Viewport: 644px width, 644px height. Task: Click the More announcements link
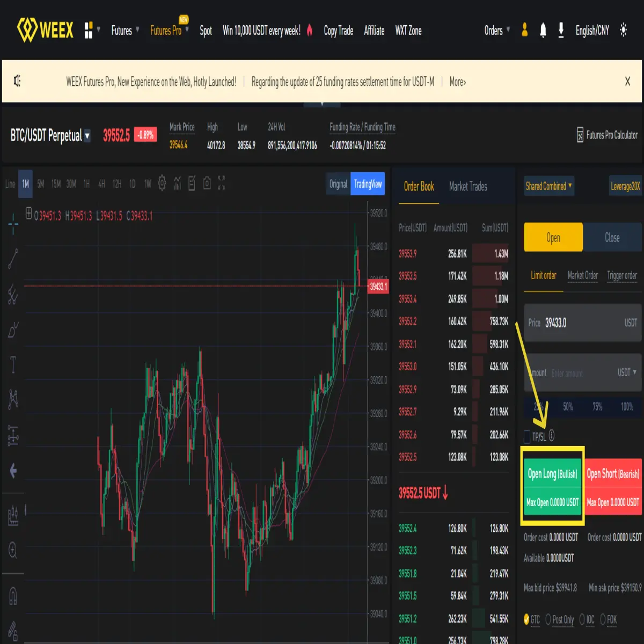(x=458, y=82)
